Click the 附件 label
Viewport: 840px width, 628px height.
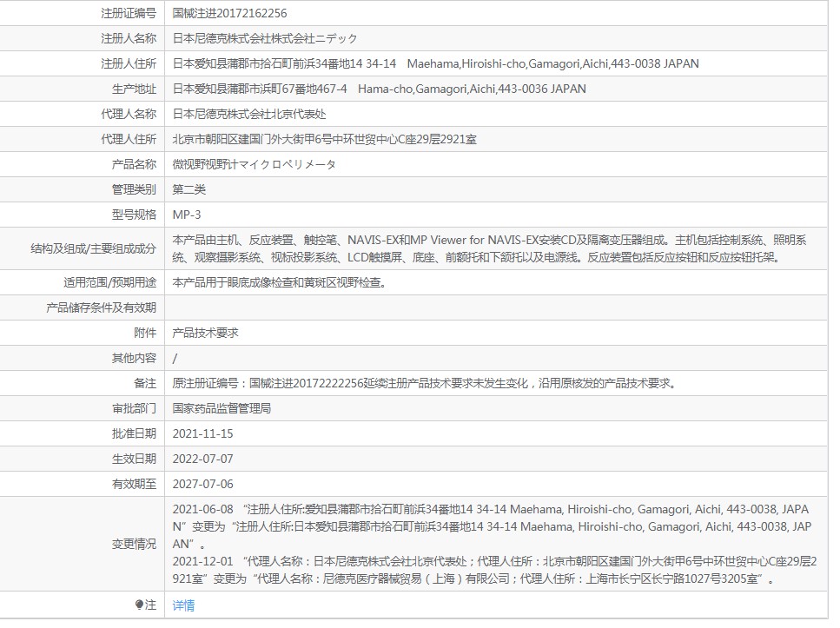click(x=145, y=333)
